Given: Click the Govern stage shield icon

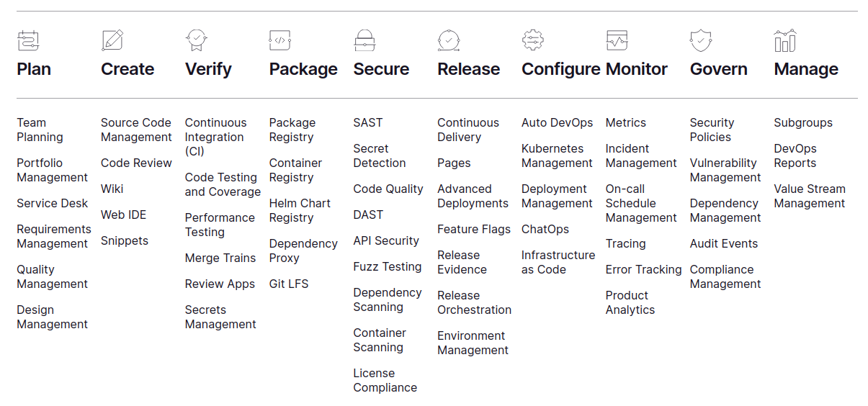Looking at the screenshot, I should 701,40.
